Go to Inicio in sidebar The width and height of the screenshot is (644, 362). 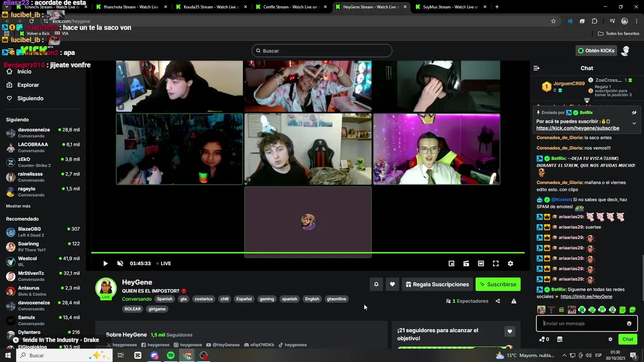[x=24, y=71]
